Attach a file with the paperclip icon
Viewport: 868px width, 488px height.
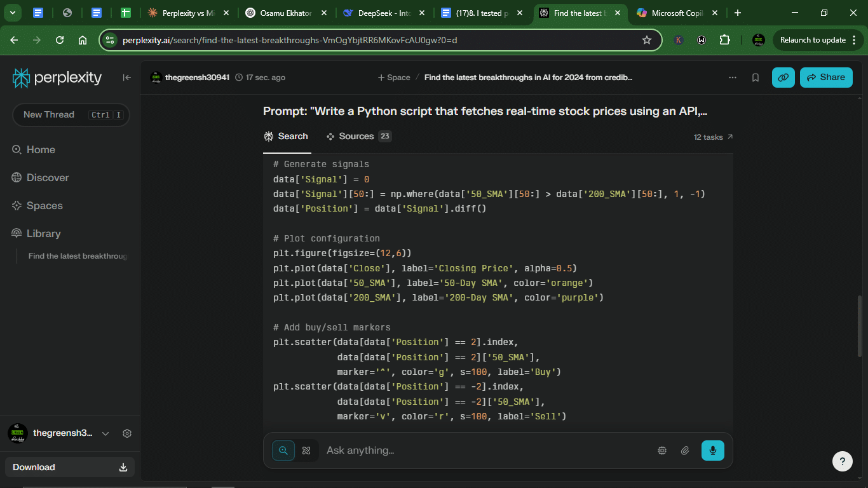(x=685, y=451)
